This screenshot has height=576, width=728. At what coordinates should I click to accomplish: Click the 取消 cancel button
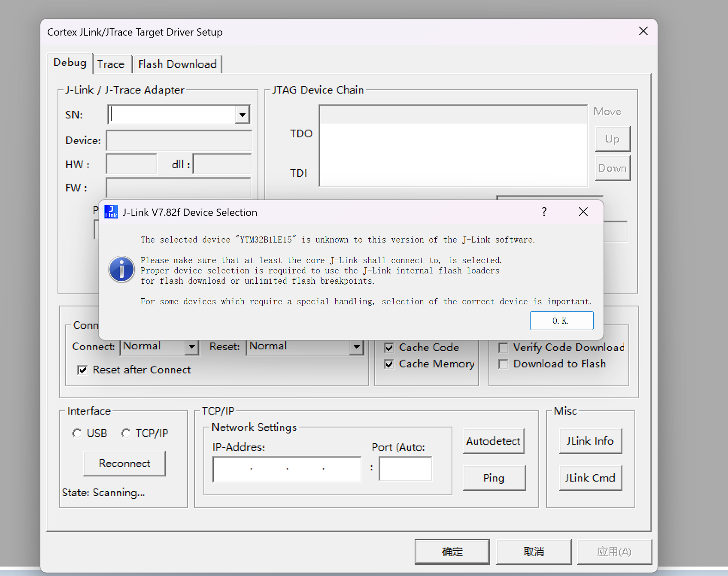pos(534,552)
